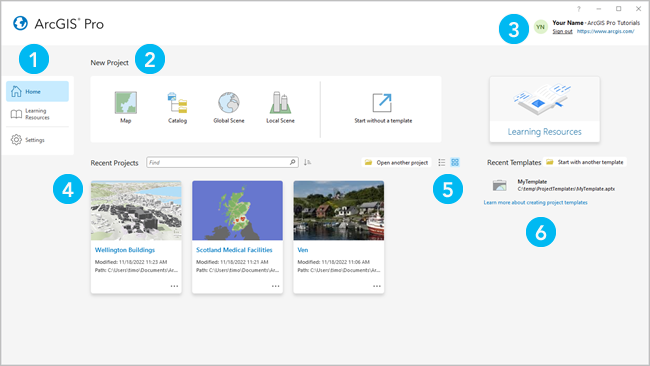Focus the Find recent projects field
This screenshot has height=366, width=650.
222,162
